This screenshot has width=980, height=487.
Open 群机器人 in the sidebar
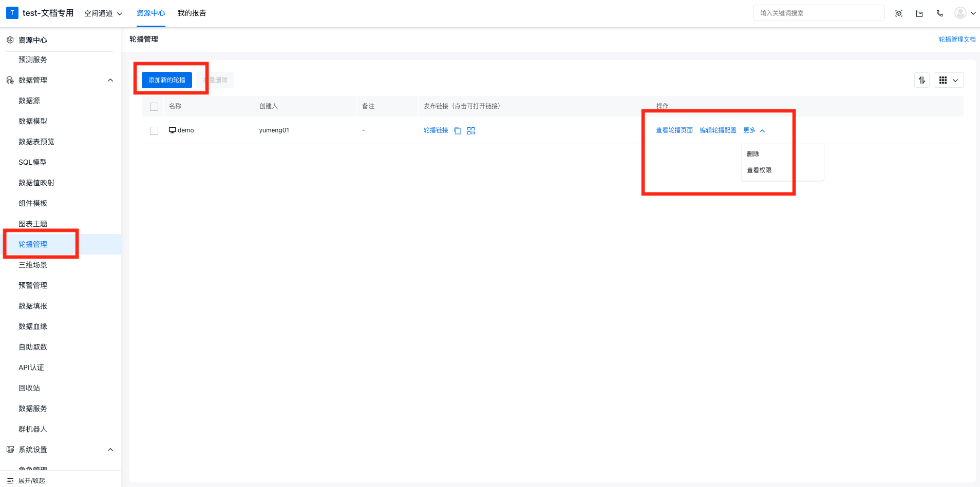coord(33,429)
